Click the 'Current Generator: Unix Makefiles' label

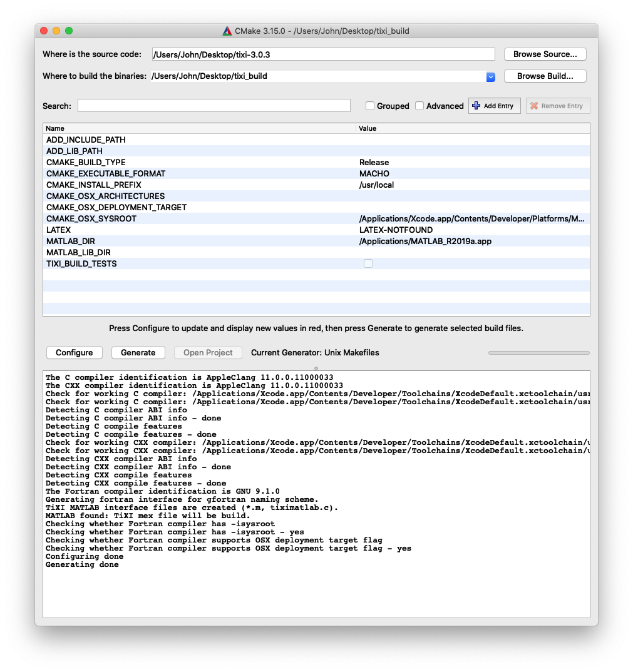click(315, 353)
